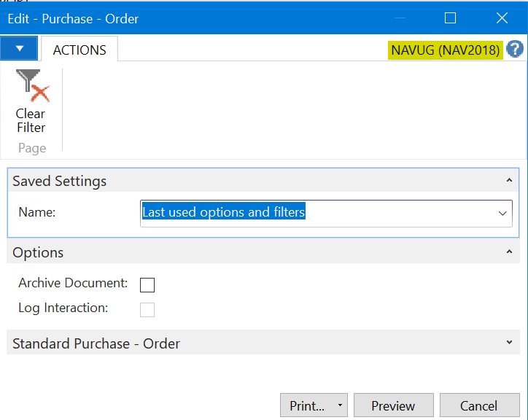Close the Edit - Purchase - Order window

pyautogui.click(x=502, y=18)
